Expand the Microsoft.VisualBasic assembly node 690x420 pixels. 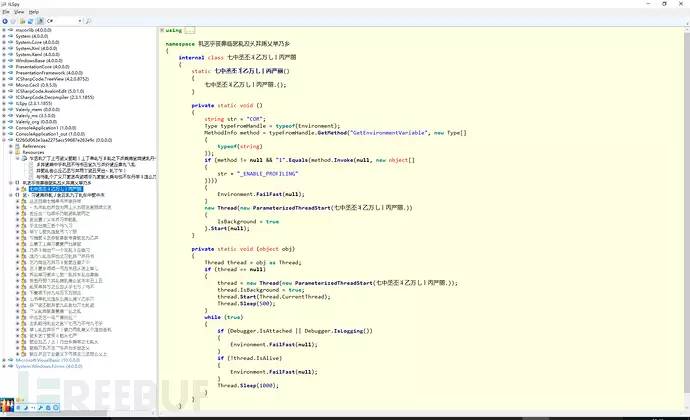[4, 360]
